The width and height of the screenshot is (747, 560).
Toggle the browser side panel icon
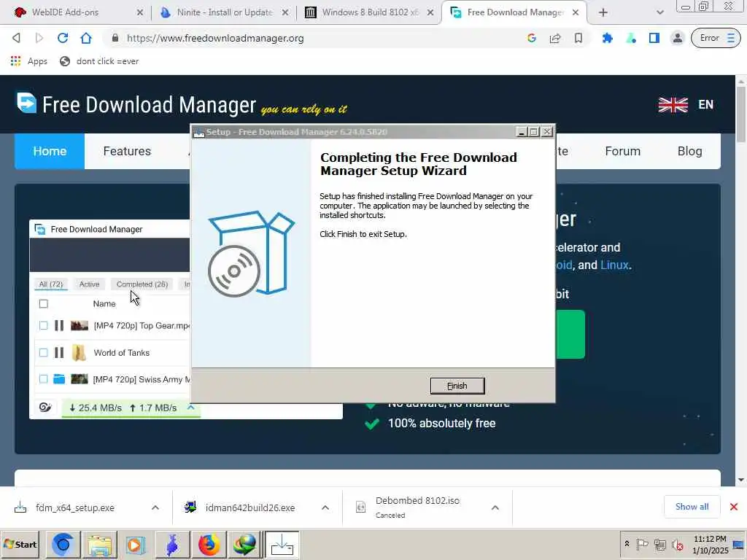654,38
